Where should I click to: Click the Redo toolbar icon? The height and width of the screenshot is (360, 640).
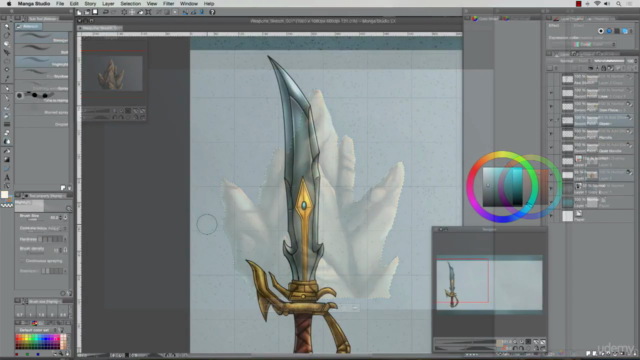[x=114, y=12]
